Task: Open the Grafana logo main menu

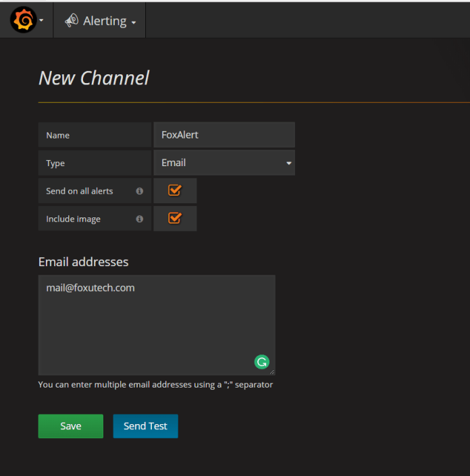Action: (x=24, y=20)
